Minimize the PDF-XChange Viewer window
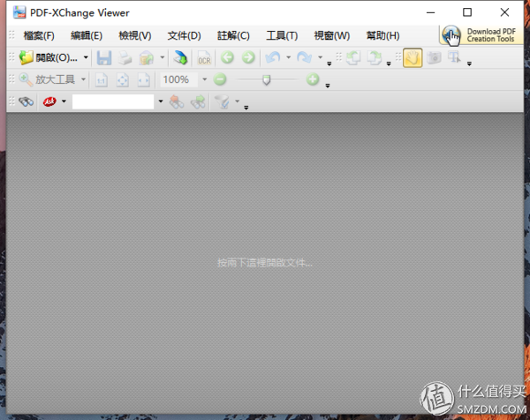Viewport: 530px width, 420px height. click(431, 12)
